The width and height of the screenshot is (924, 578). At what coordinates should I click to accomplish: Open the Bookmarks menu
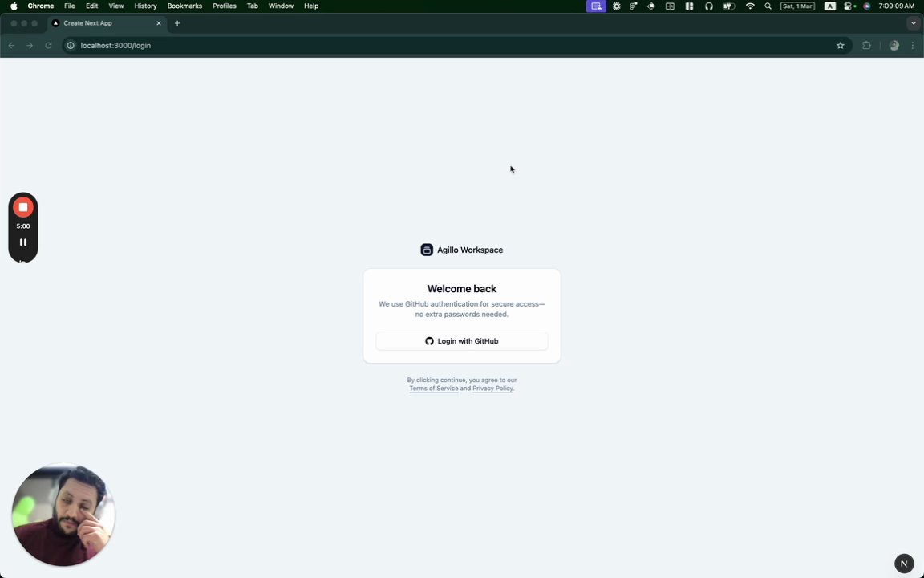(x=184, y=6)
